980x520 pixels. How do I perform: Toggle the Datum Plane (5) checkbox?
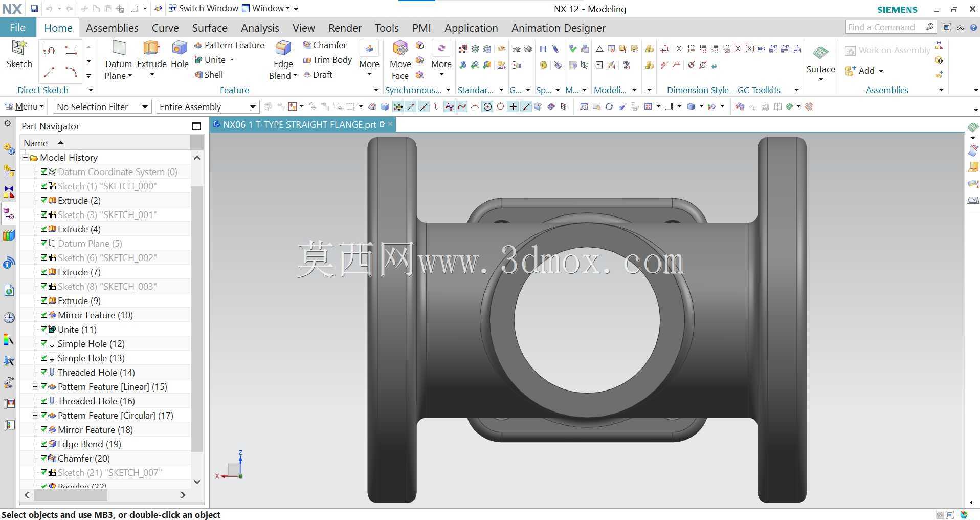click(44, 243)
